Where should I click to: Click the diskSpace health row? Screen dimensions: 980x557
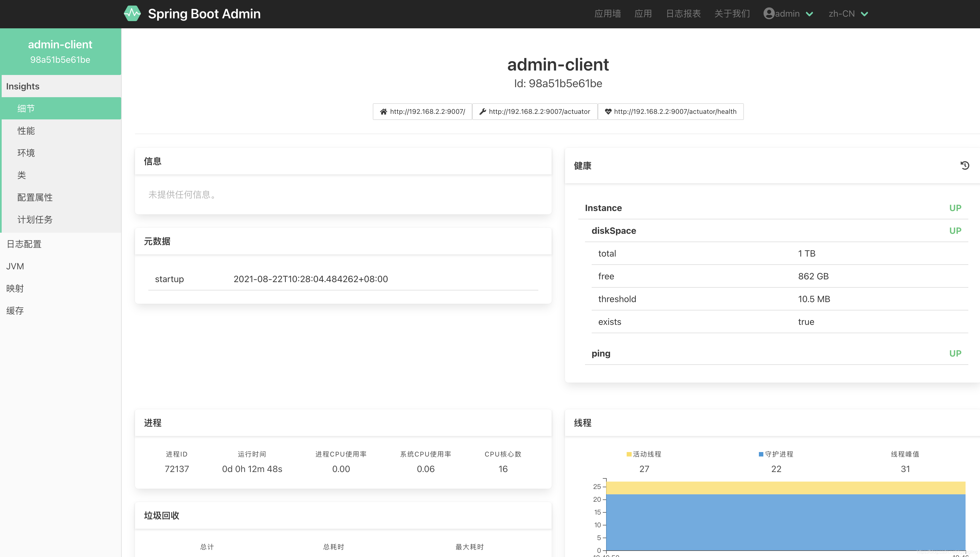coord(614,231)
